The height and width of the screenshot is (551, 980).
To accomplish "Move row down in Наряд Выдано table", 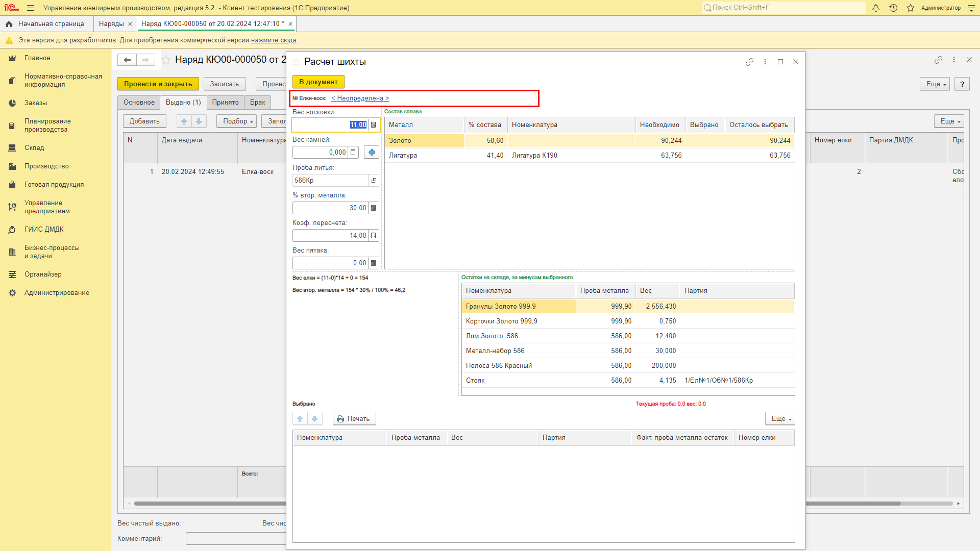I will [x=199, y=121].
